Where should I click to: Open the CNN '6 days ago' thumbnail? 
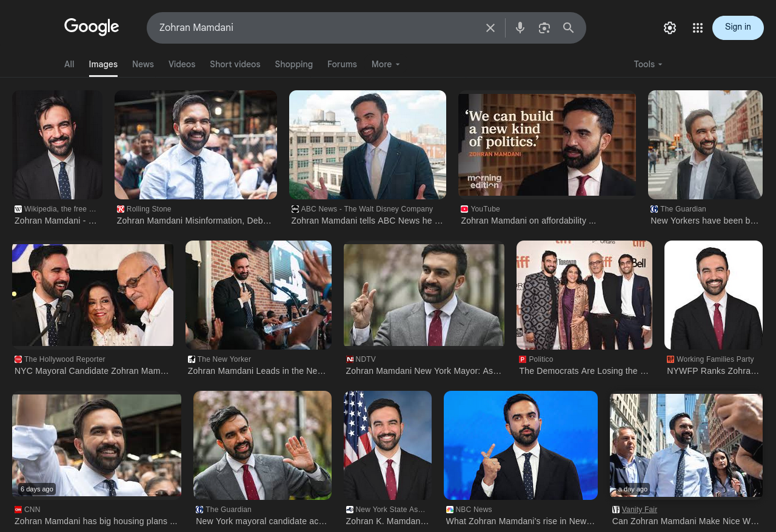pyautogui.click(x=96, y=445)
